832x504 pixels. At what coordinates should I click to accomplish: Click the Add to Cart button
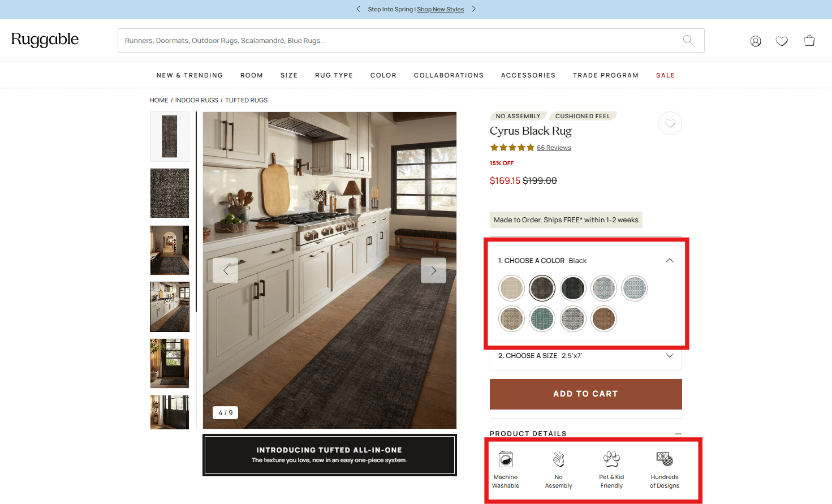click(x=585, y=394)
